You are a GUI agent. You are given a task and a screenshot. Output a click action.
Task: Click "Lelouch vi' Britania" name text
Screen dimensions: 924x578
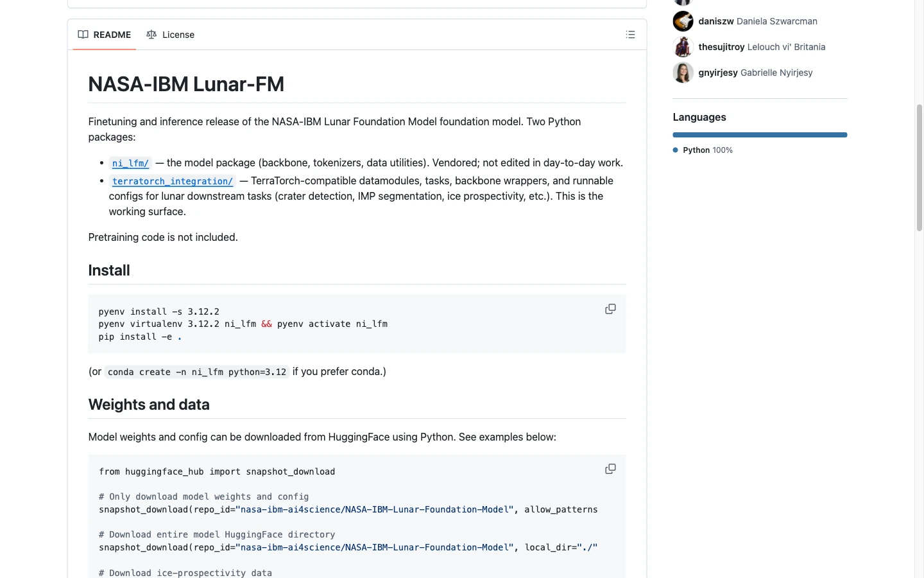(787, 47)
